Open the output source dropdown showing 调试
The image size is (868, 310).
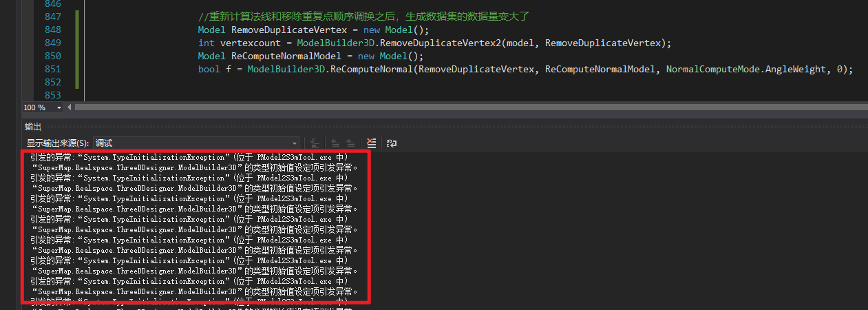(196, 143)
